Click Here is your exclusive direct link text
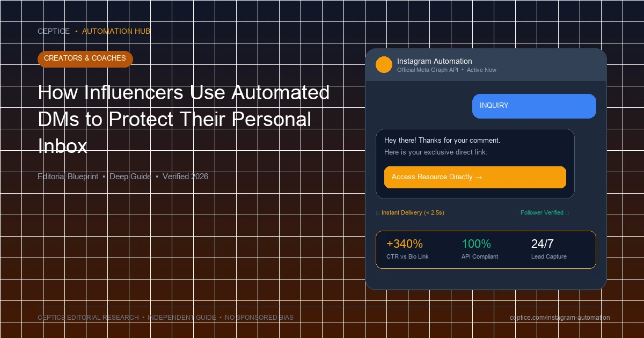This screenshot has width=644, height=338. click(x=436, y=152)
